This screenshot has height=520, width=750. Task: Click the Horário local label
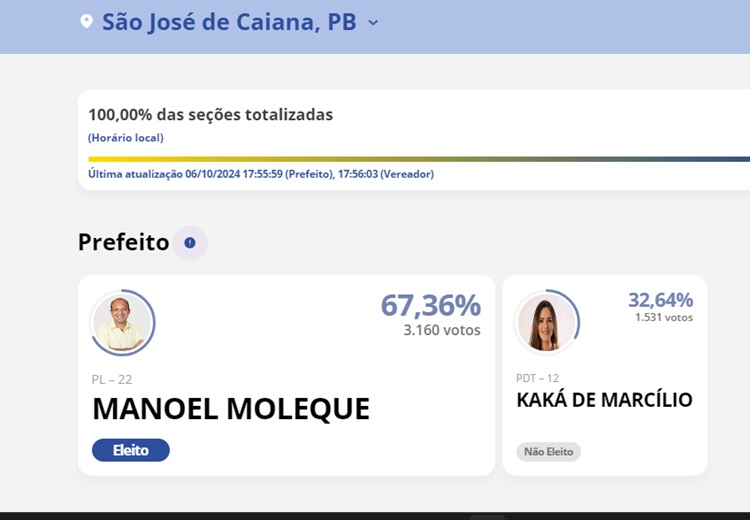pyautogui.click(x=125, y=138)
